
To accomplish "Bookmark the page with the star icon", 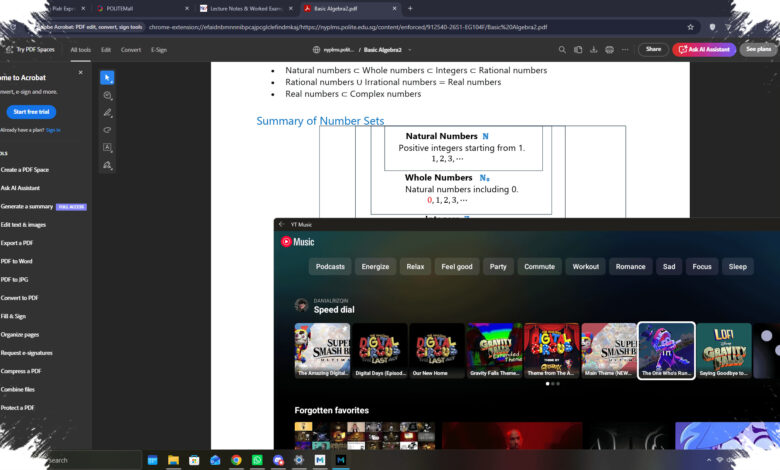I will [690, 27].
